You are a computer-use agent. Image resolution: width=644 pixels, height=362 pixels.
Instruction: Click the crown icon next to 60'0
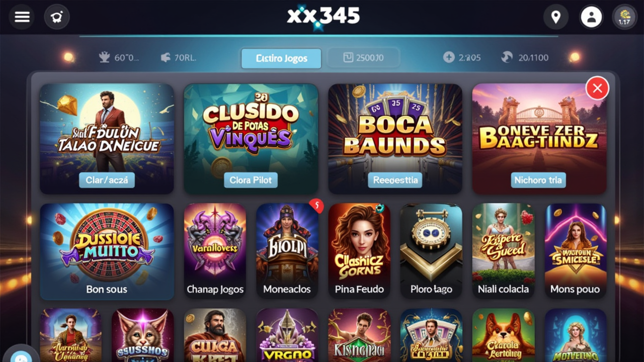105,57
